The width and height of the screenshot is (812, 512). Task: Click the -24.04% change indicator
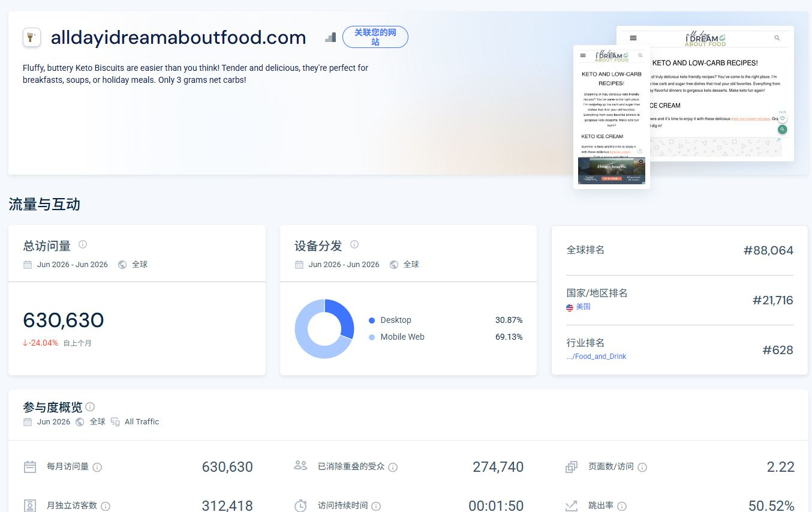click(40, 343)
